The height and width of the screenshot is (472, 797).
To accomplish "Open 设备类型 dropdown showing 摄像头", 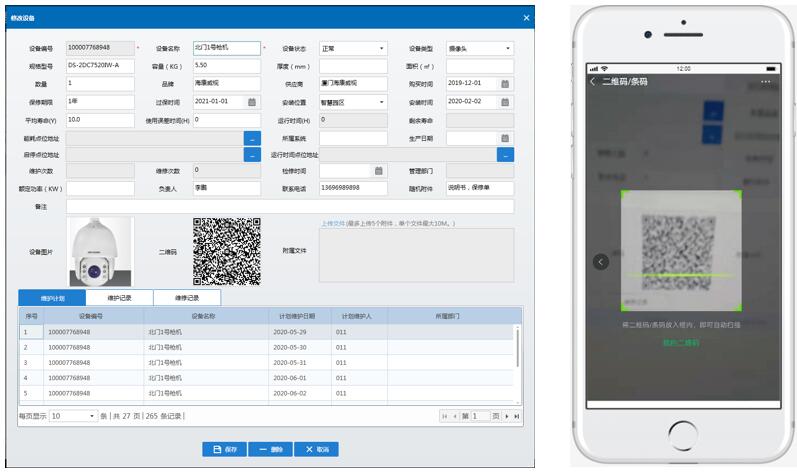I will [x=480, y=48].
